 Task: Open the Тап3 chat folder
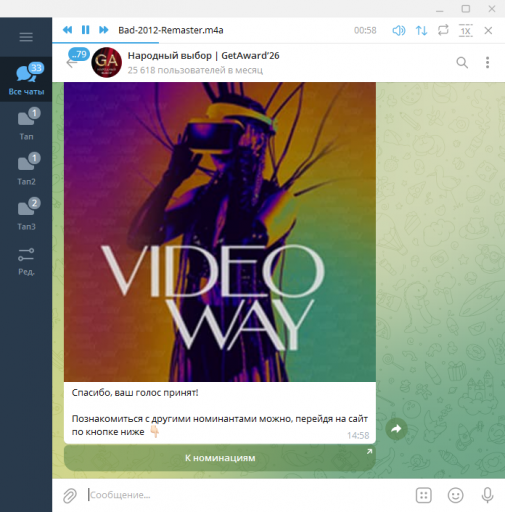pyautogui.click(x=26, y=214)
